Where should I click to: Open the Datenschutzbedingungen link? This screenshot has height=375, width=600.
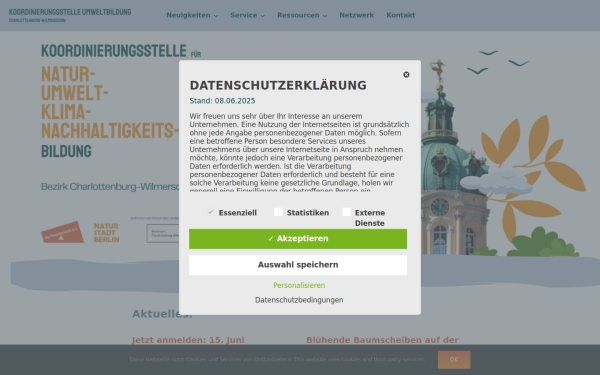[x=299, y=300]
